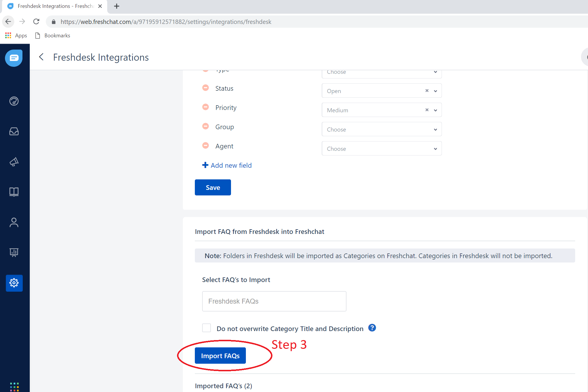588x392 pixels.
Task: Close the Freshdesk Integrations browser tab
Action: 100,6
